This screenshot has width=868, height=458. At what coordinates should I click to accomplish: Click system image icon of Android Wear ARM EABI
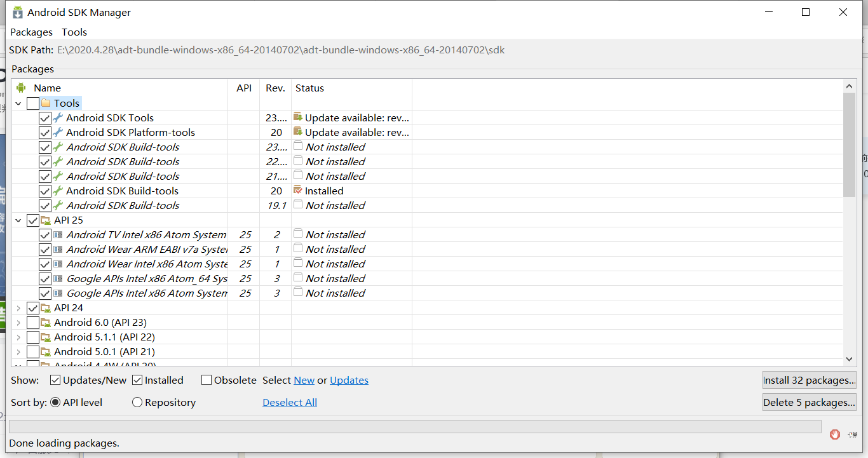(x=58, y=249)
